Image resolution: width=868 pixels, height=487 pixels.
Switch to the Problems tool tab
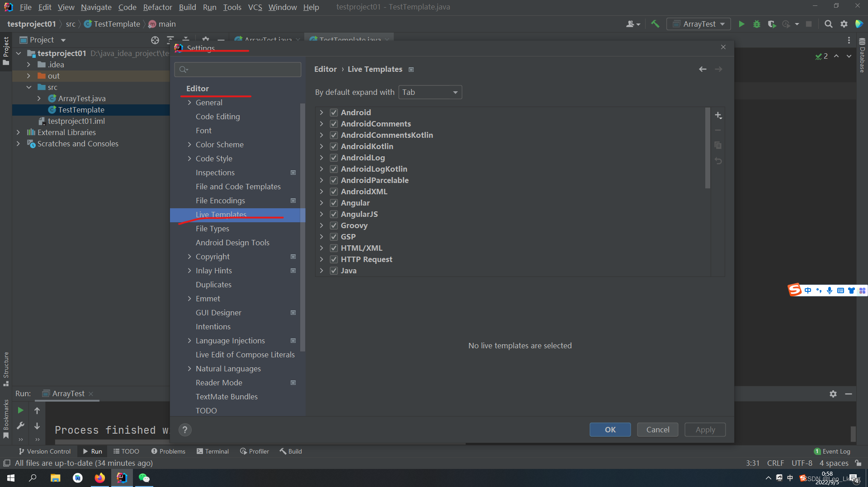coord(168,451)
